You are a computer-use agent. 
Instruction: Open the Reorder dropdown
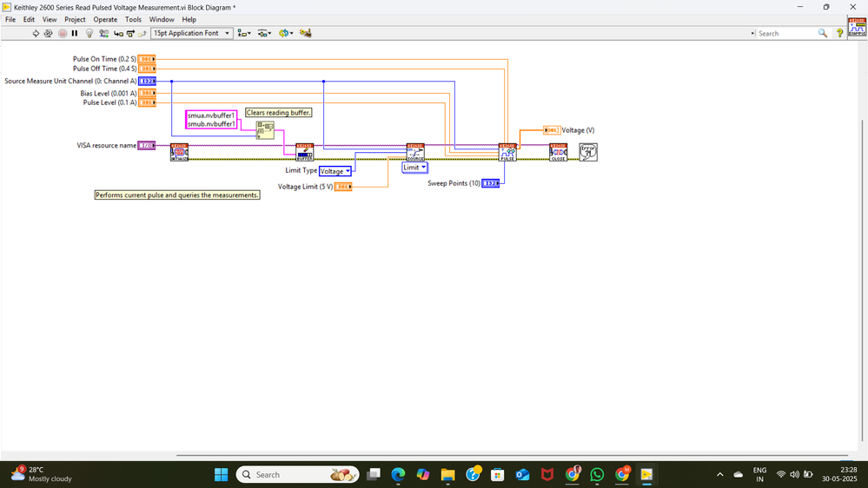point(286,33)
